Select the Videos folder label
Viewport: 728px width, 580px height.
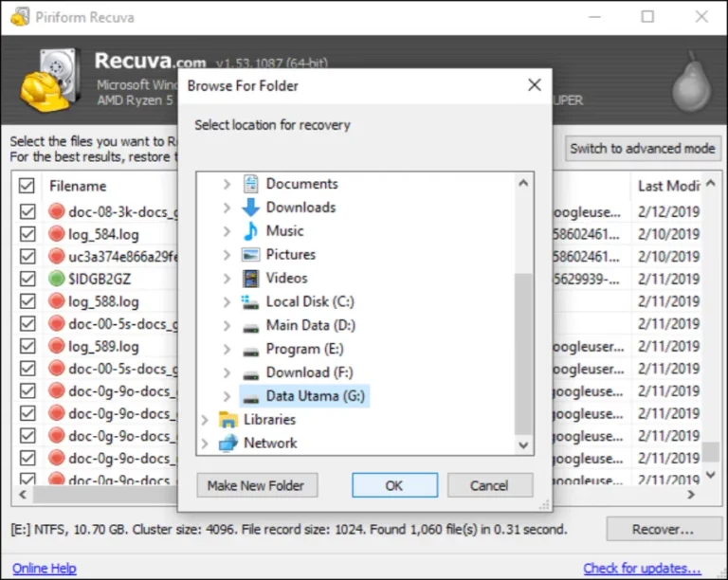(286, 278)
